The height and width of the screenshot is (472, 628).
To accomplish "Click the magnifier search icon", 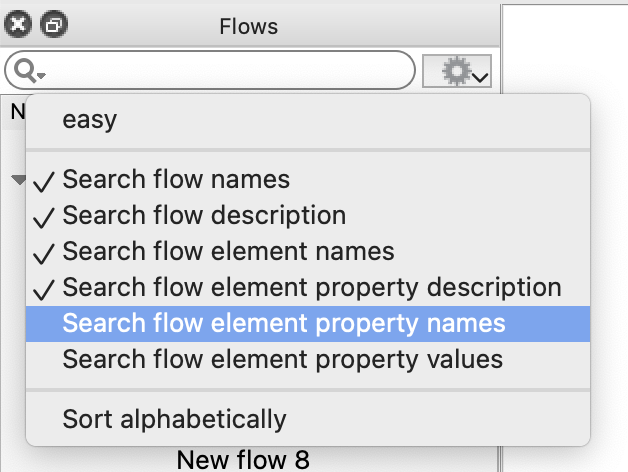I will point(25,71).
